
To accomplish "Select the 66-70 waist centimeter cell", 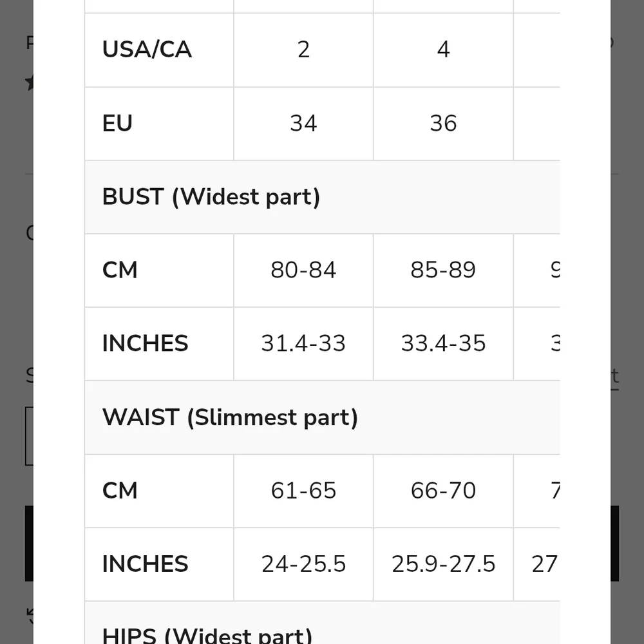I will coord(443,491).
